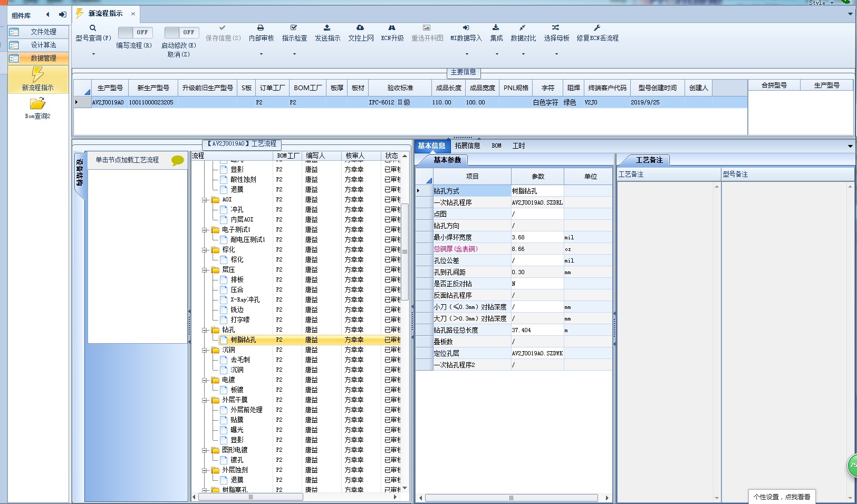
Task: Click the 保存信息 checkmark icon
Action: pyautogui.click(x=223, y=27)
